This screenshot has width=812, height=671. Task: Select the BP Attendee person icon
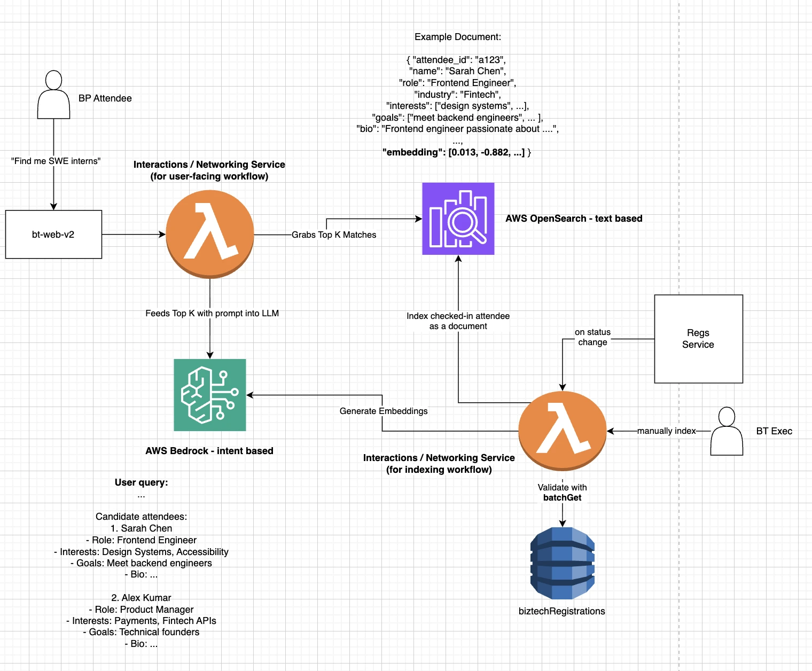point(53,95)
